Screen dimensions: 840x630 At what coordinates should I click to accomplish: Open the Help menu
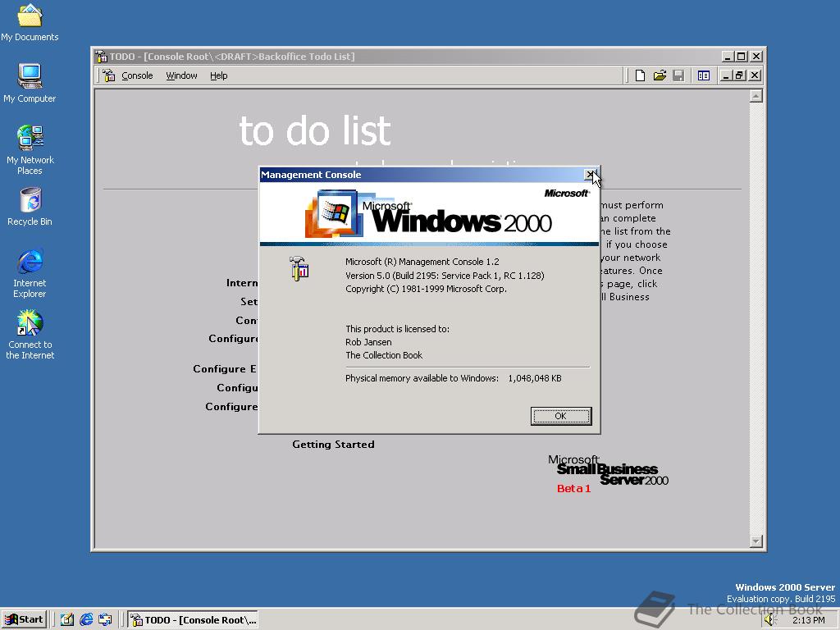[218, 75]
